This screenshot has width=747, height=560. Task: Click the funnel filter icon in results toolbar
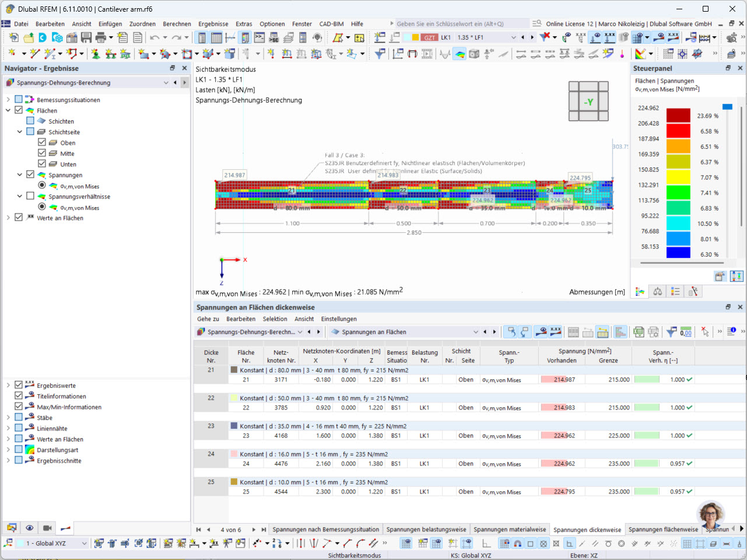[380, 54]
